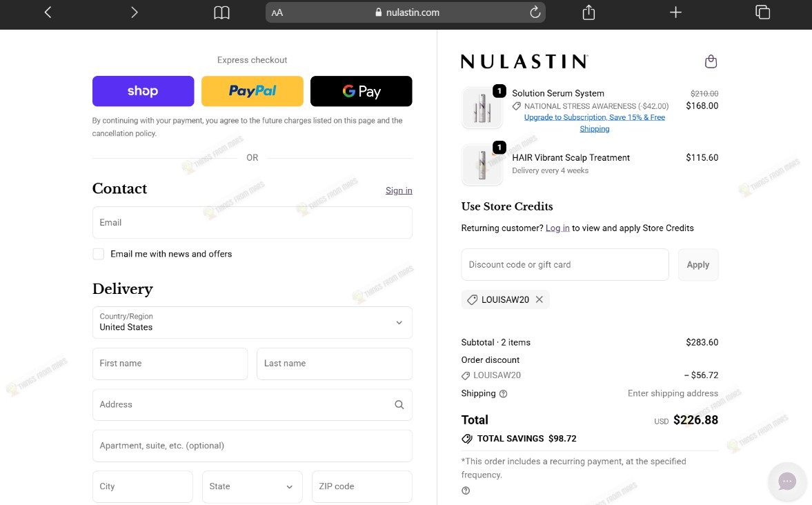812x505 pixels.
Task: Click the Enter shipping address text
Action: click(673, 394)
